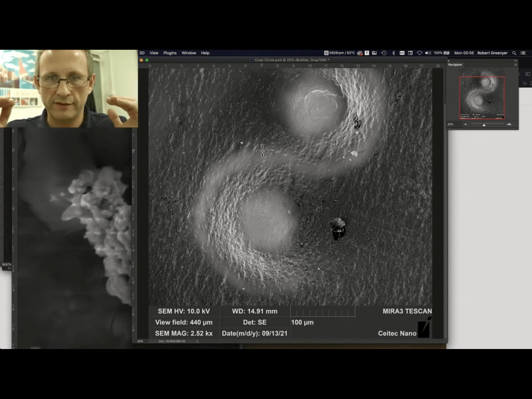This screenshot has height=399, width=532.
Task: Click the Navigator preview thumbnail
Action: tap(482, 94)
